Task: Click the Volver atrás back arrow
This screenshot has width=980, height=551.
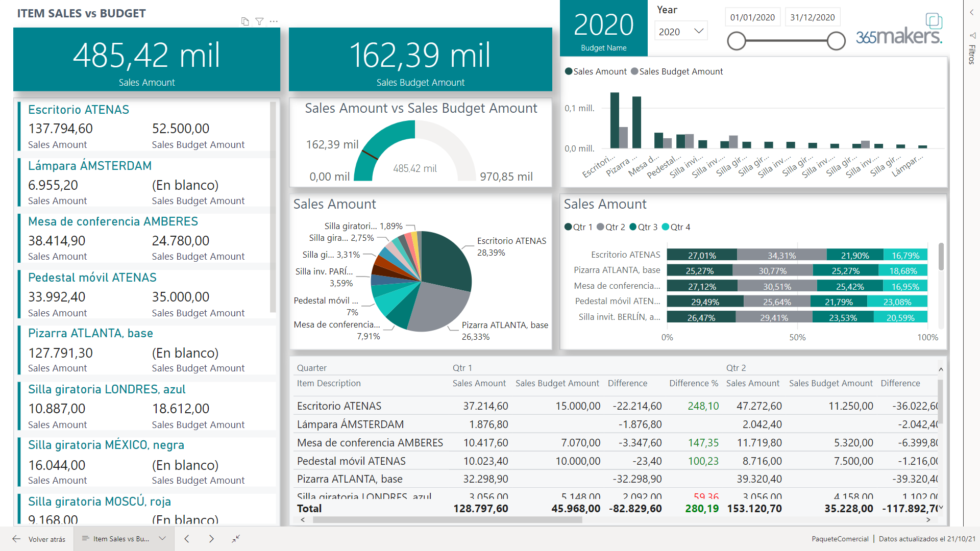Action: point(17,539)
